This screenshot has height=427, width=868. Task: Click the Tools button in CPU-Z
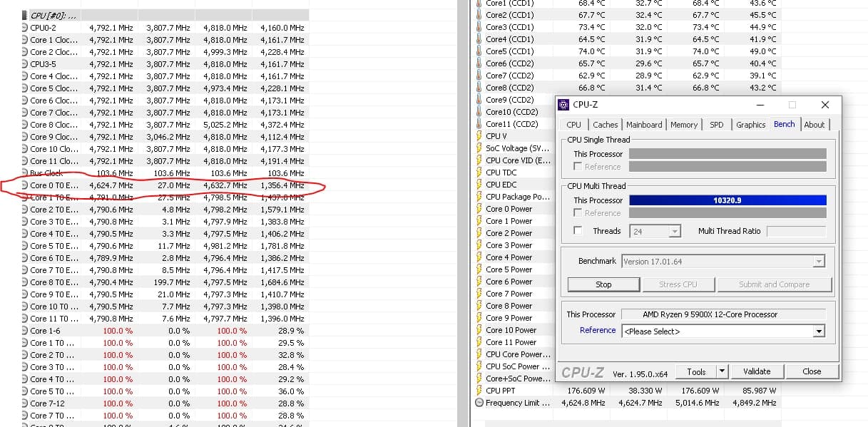[x=696, y=371]
